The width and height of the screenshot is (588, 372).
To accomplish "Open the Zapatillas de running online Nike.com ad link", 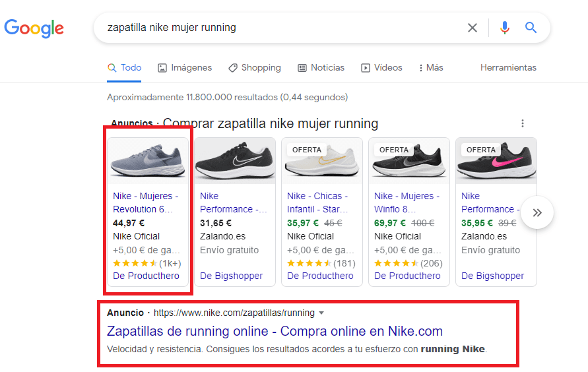I will tap(275, 331).
